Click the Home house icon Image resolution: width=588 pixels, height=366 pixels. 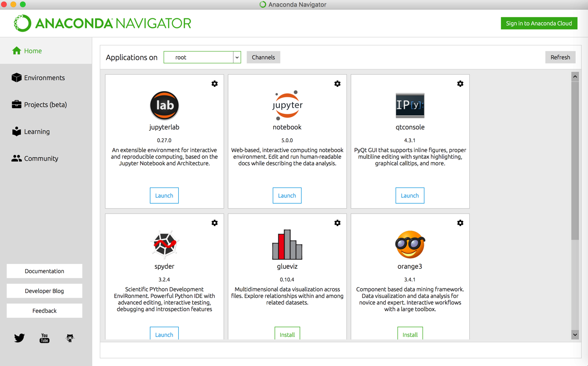17,51
